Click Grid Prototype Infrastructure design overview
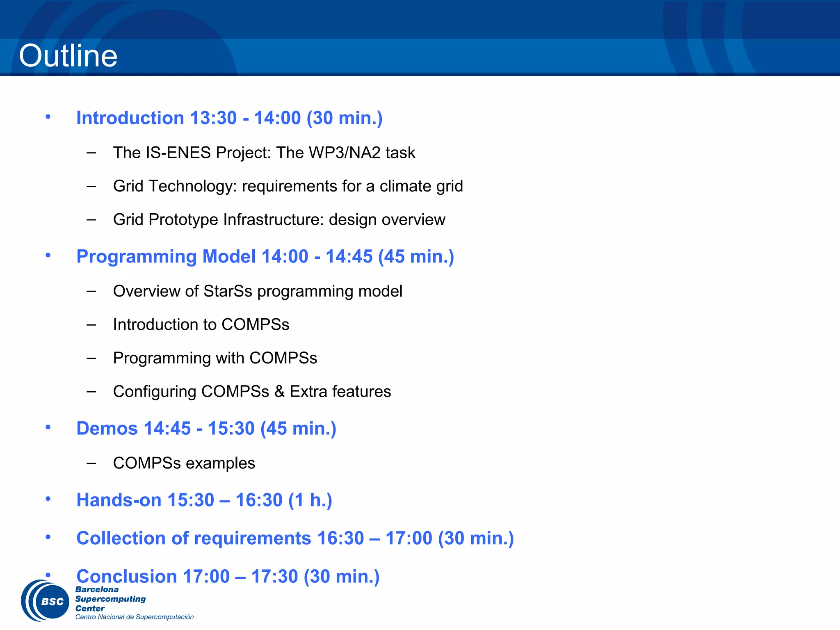 (x=279, y=219)
